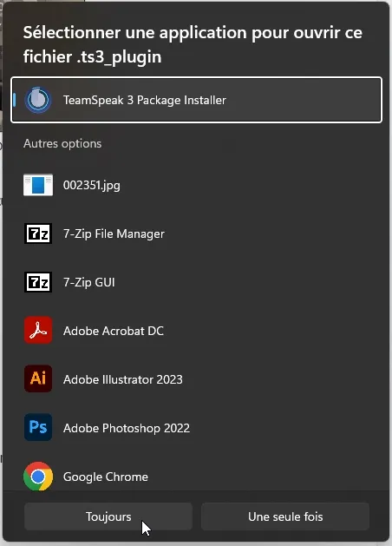Choose the Adobe Acrobat DC list entry
The image size is (392, 546).
click(x=197, y=331)
